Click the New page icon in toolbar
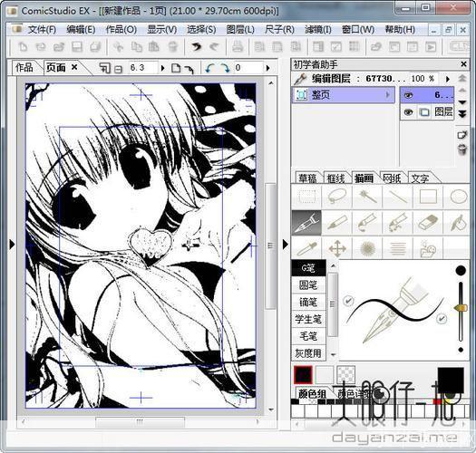Screen dimensions: 476x453 coord(23,47)
